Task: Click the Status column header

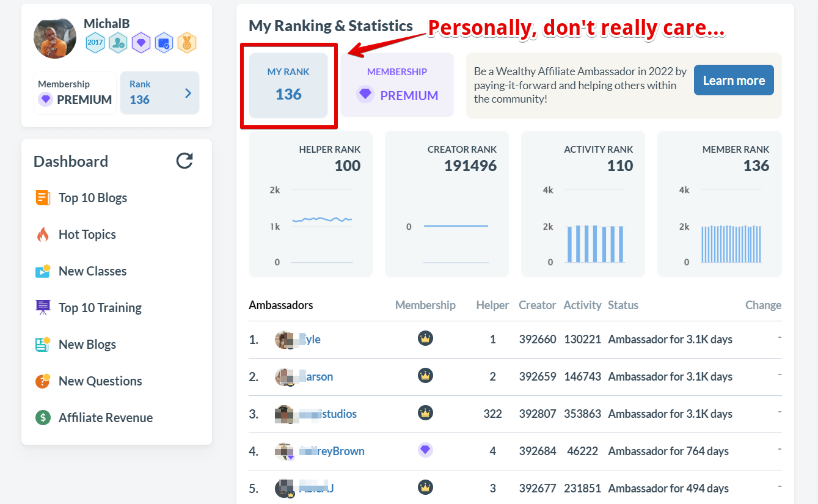Action: (x=623, y=305)
